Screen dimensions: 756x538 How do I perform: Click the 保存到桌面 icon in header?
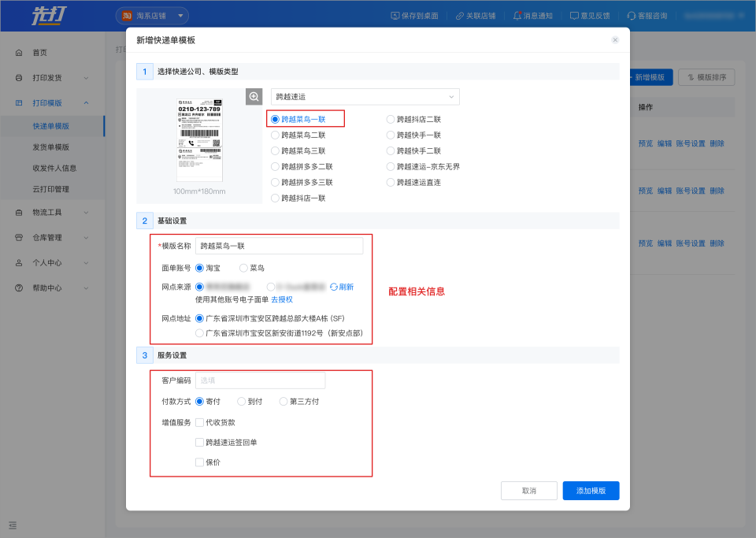click(395, 16)
